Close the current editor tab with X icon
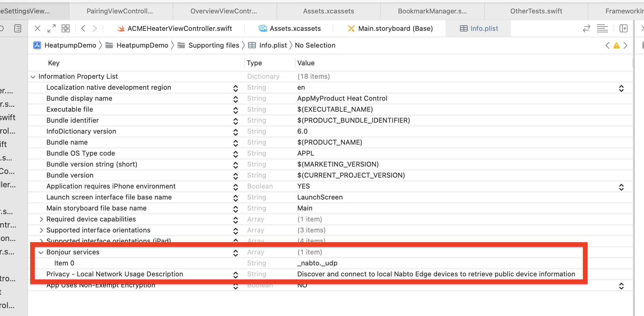644x316 pixels. [x=38, y=29]
